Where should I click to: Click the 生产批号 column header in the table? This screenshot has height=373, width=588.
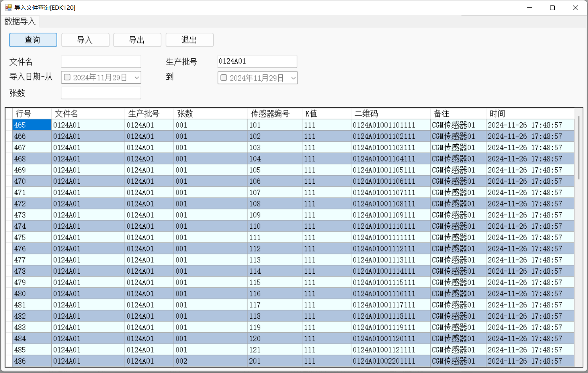tap(150, 114)
